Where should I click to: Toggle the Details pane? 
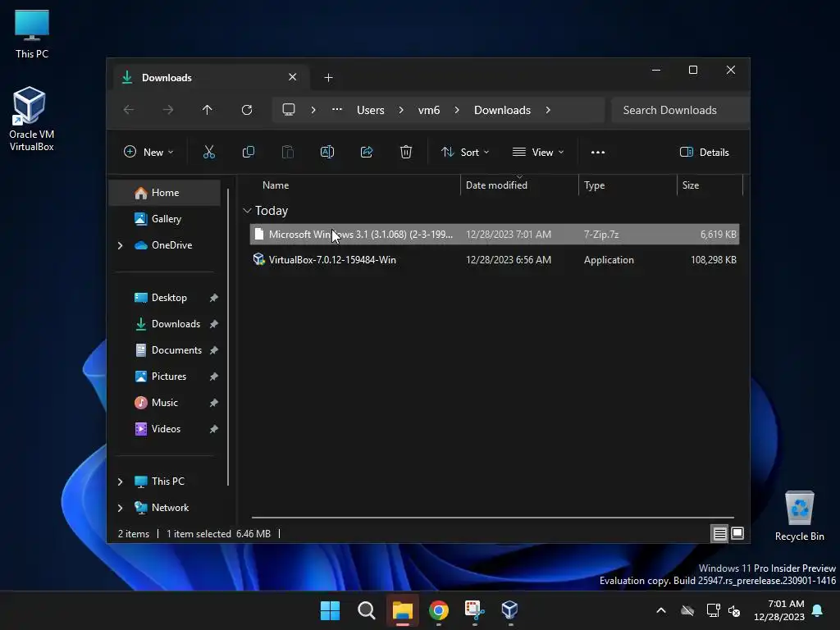click(705, 152)
